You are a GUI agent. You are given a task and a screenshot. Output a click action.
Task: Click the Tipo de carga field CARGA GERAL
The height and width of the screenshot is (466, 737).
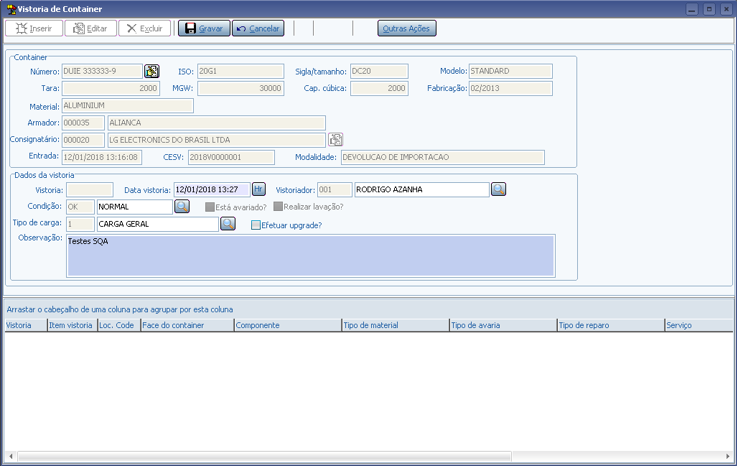pyautogui.click(x=157, y=224)
